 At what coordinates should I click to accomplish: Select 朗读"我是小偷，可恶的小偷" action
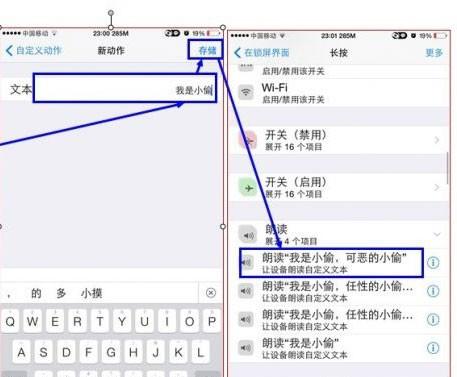click(x=331, y=263)
